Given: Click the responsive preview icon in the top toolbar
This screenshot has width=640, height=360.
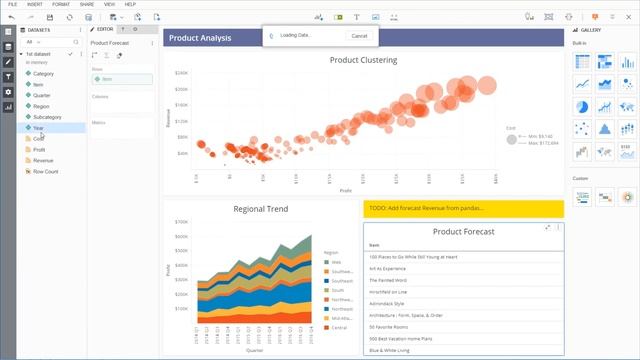Looking at the screenshot, I should coord(529,17).
